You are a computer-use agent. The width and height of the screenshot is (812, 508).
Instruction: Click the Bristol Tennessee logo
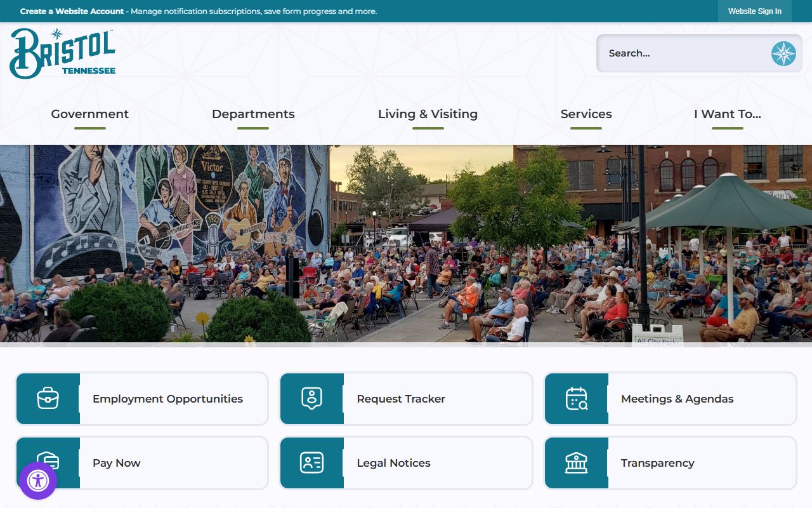coord(62,53)
